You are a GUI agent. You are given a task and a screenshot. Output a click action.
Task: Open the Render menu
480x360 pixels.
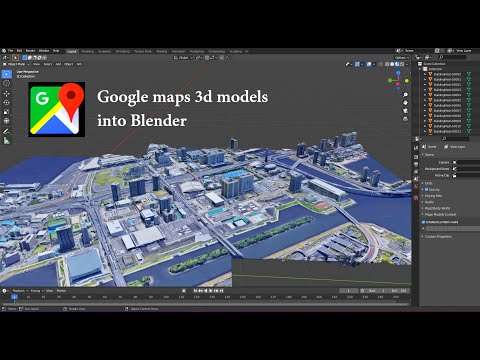[30, 51]
